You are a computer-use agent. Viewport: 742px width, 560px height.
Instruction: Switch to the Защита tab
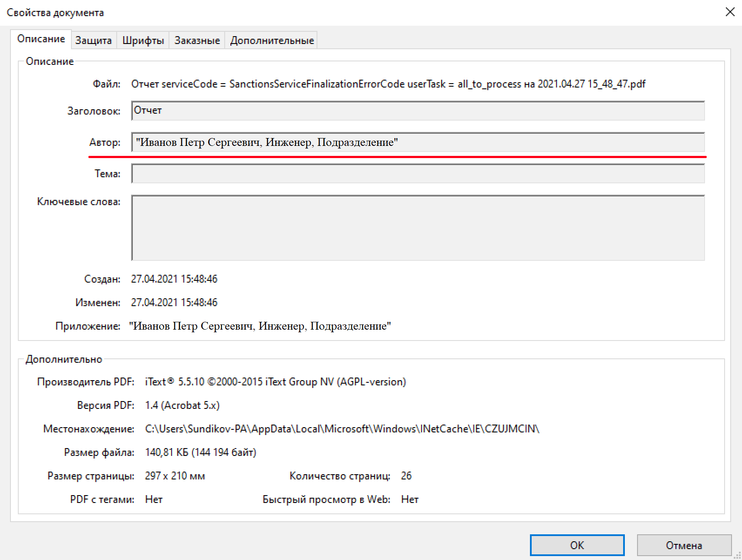[x=94, y=40]
